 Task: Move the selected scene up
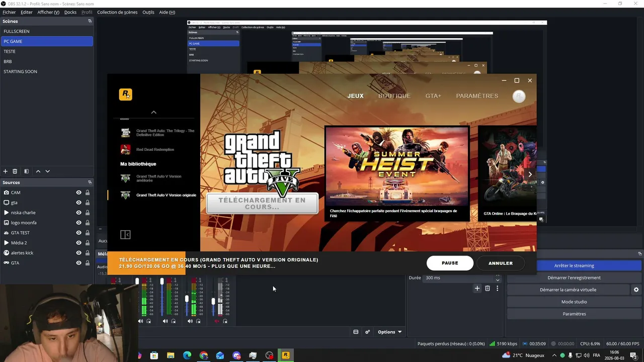[38, 171]
